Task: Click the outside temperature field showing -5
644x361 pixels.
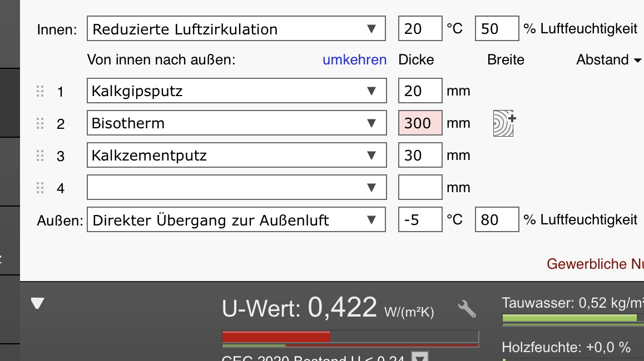Action: pos(420,220)
